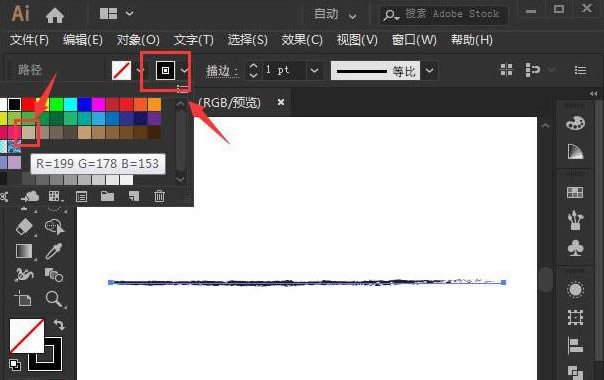Click new color group folder icon
This screenshot has width=604, height=380.
[107, 196]
